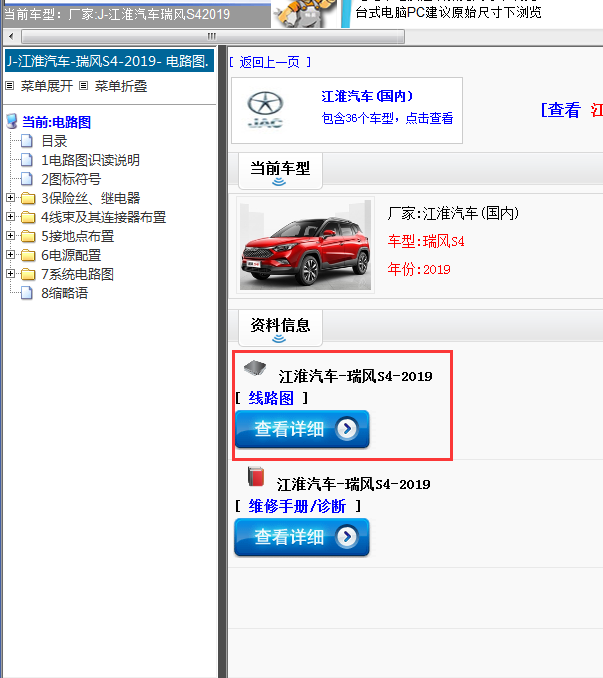Screen dimensions: 603x678
Task: Click the folder icon of 7系统电路图
Action: pos(28,274)
